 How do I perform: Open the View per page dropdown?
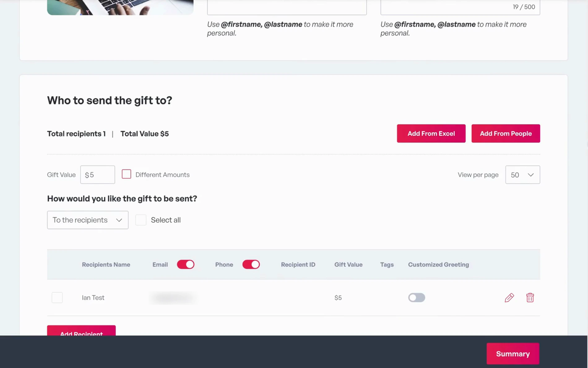click(523, 175)
